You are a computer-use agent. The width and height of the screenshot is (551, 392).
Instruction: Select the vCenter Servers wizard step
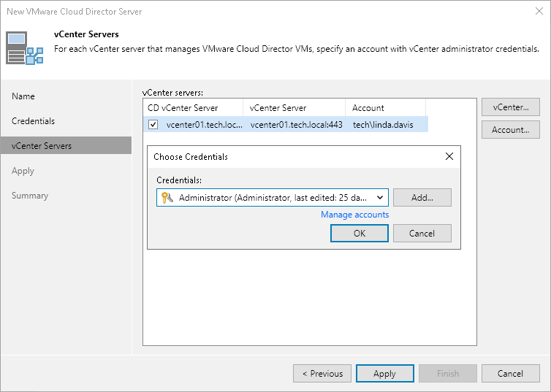click(66, 146)
